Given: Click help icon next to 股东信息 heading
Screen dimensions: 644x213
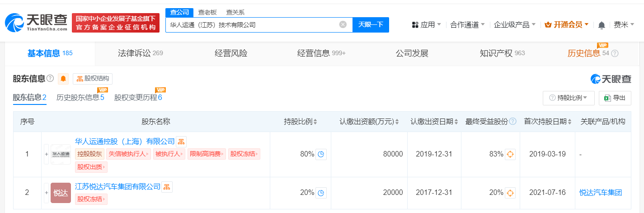Looking at the screenshot, I should click(x=50, y=79).
